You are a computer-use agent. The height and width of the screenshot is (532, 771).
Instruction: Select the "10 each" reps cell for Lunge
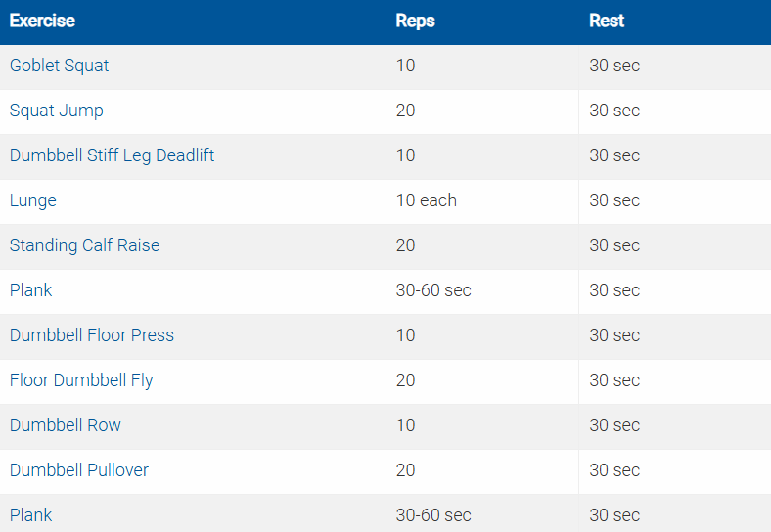tap(426, 200)
